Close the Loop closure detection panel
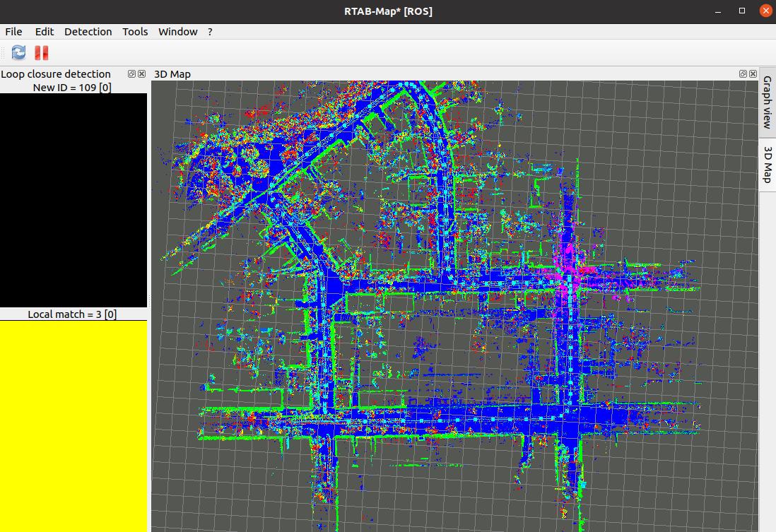776x532 pixels. click(x=141, y=74)
